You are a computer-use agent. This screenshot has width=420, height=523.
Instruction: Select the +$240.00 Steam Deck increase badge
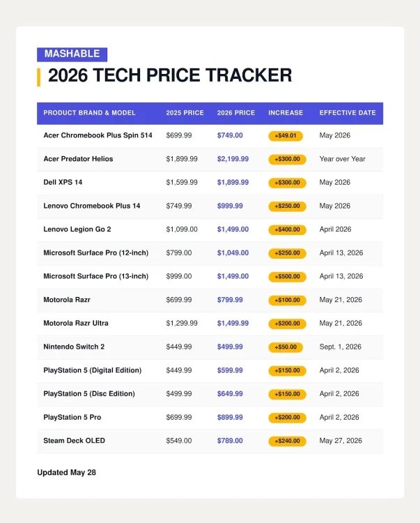tap(287, 441)
